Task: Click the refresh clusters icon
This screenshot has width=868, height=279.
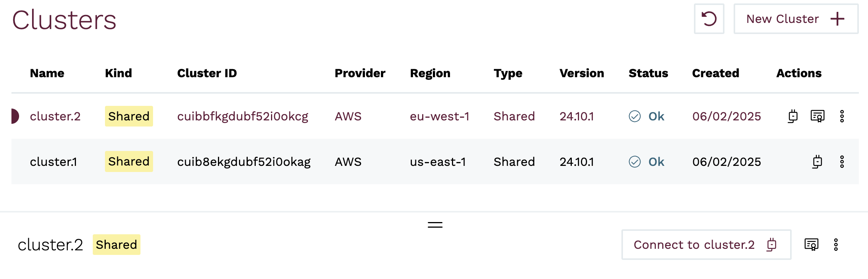Action: pyautogui.click(x=709, y=19)
